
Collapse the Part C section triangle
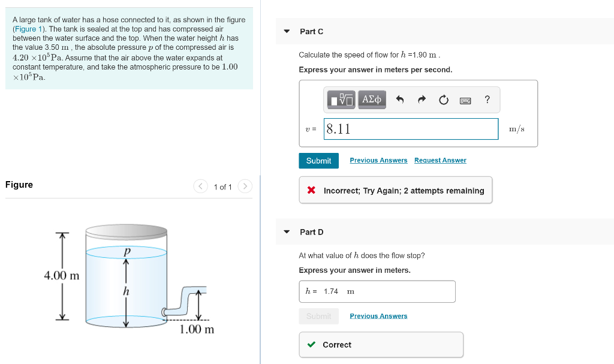[x=287, y=31]
